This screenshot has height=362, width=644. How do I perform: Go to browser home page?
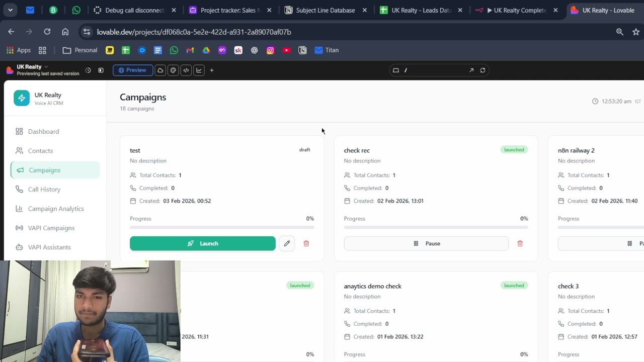(x=65, y=32)
